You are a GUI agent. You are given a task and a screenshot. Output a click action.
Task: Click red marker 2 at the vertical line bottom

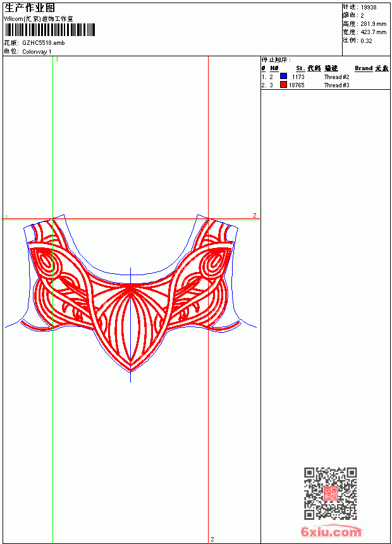[x=212, y=539]
